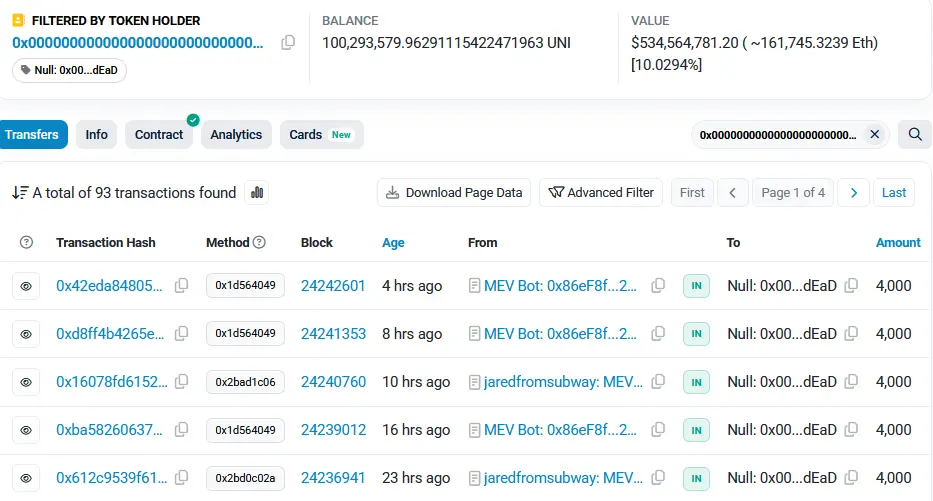This screenshot has height=501, width=933.
Task: Open jaredfromsubway sender in 10 hrs ago row
Action: [x=563, y=382]
